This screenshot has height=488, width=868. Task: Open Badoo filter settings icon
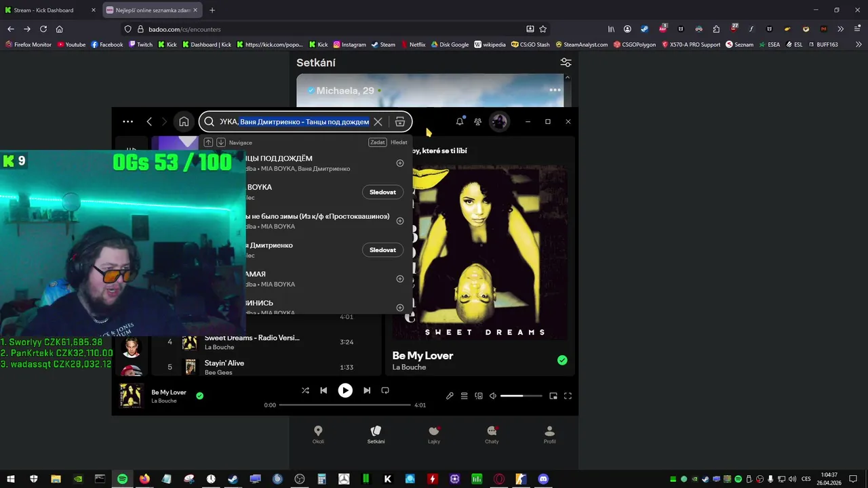pos(566,62)
